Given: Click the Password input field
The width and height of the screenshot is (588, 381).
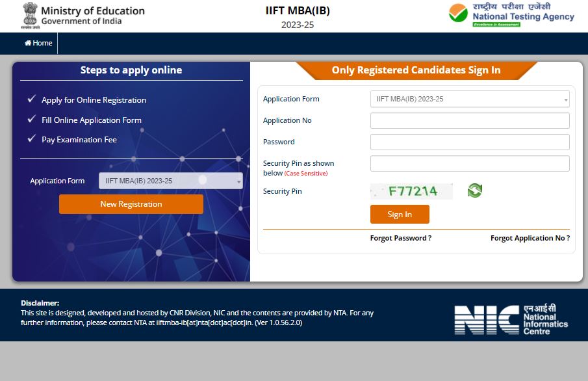Looking at the screenshot, I should [x=469, y=142].
